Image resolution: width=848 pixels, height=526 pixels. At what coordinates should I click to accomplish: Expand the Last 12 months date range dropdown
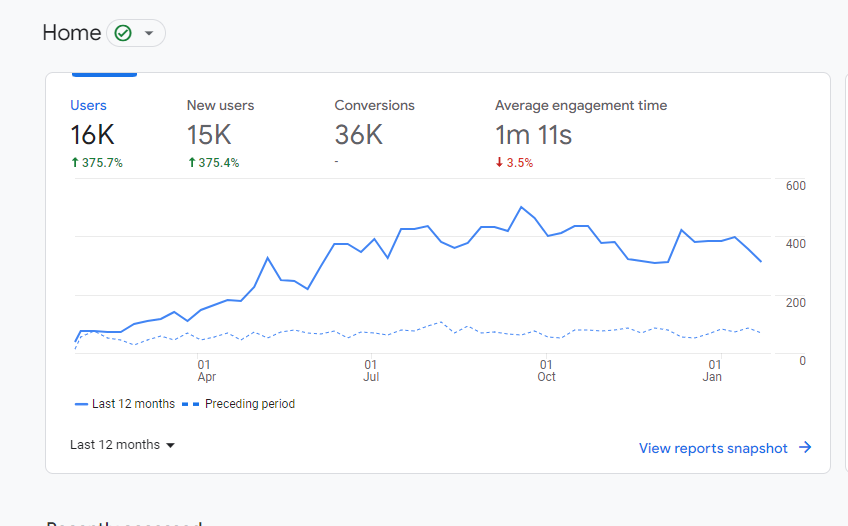click(123, 445)
